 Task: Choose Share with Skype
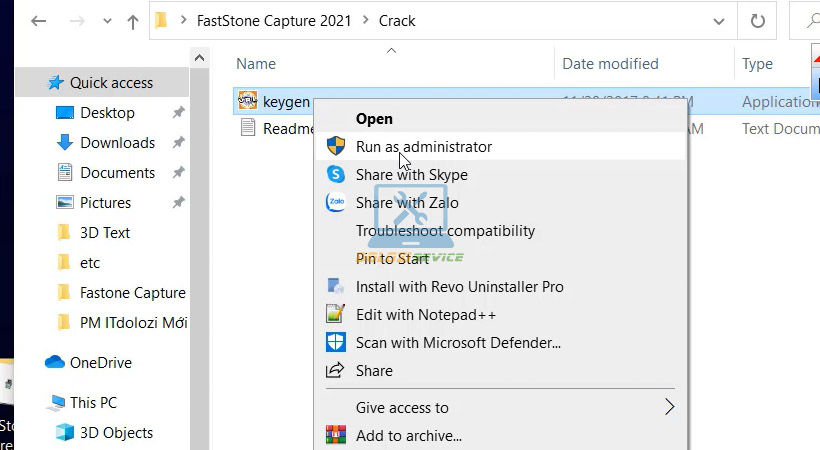pos(412,175)
